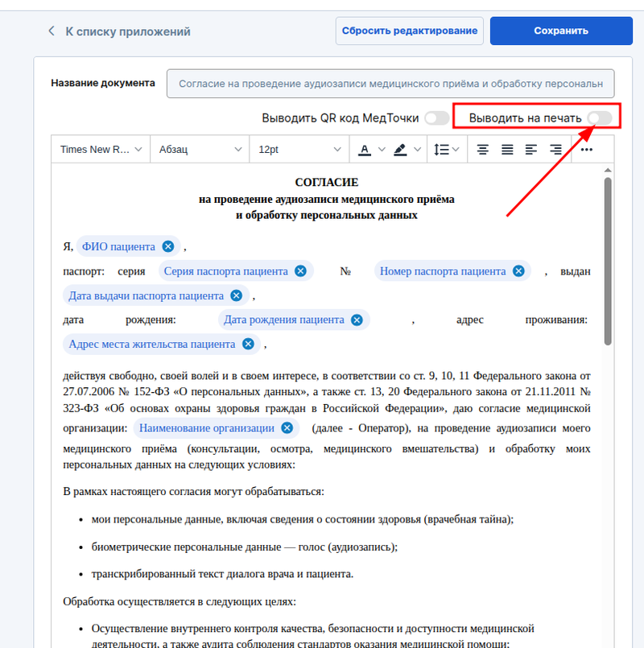Remove the ФИО пациента tag
The width and height of the screenshot is (644, 648).
coord(167,246)
